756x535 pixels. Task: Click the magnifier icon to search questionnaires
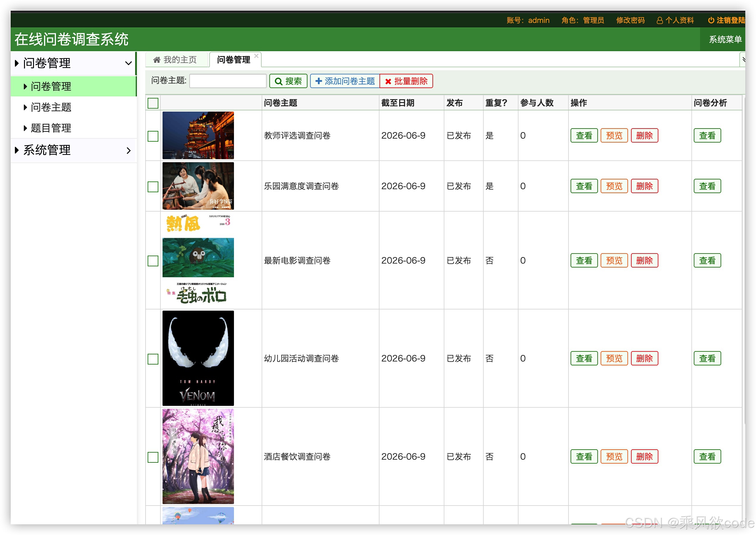coord(279,81)
